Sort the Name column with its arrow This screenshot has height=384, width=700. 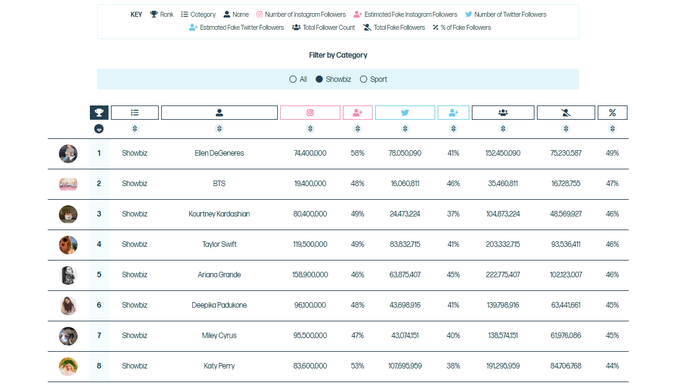point(219,129)
